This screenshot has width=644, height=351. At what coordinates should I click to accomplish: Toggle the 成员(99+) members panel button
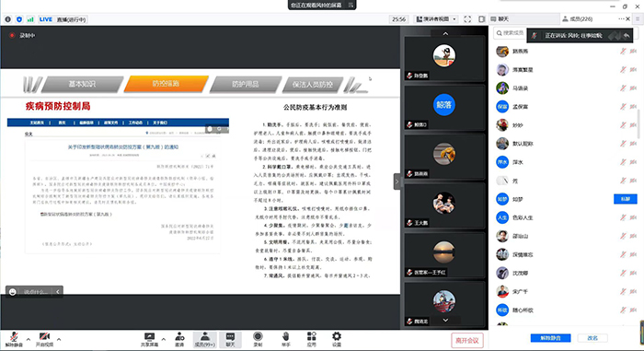pos(204,339)
